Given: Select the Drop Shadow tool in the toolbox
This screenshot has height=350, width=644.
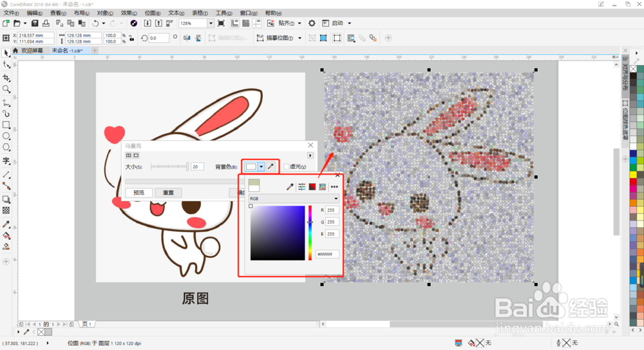Looking at the screenshot, I should (6, 199).
